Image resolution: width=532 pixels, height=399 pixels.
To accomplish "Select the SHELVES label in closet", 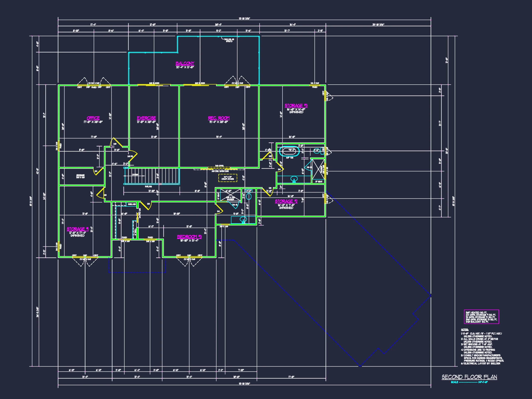I will [x=132, y=204].
